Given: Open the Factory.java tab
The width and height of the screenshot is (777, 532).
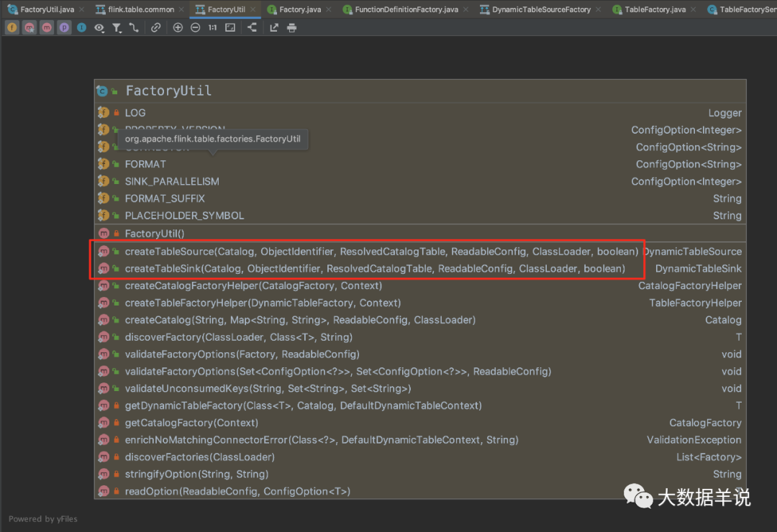Looking at the screenshot, I should (x=300, y=9).
